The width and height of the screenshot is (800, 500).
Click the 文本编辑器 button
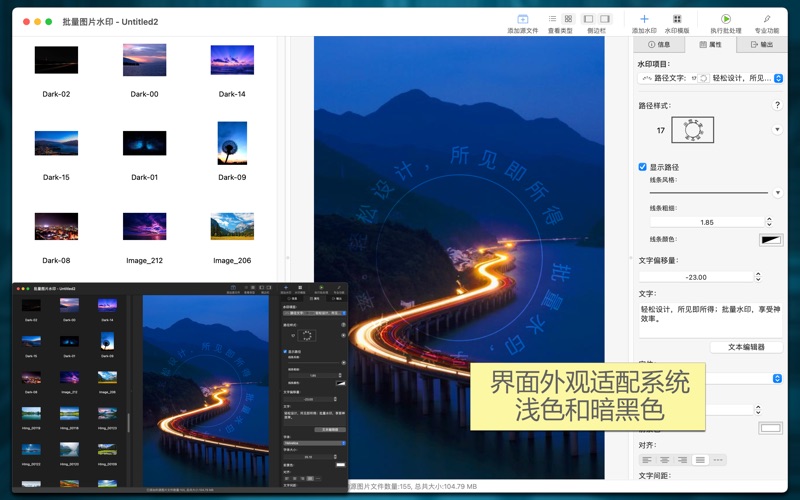click(746, 347)
